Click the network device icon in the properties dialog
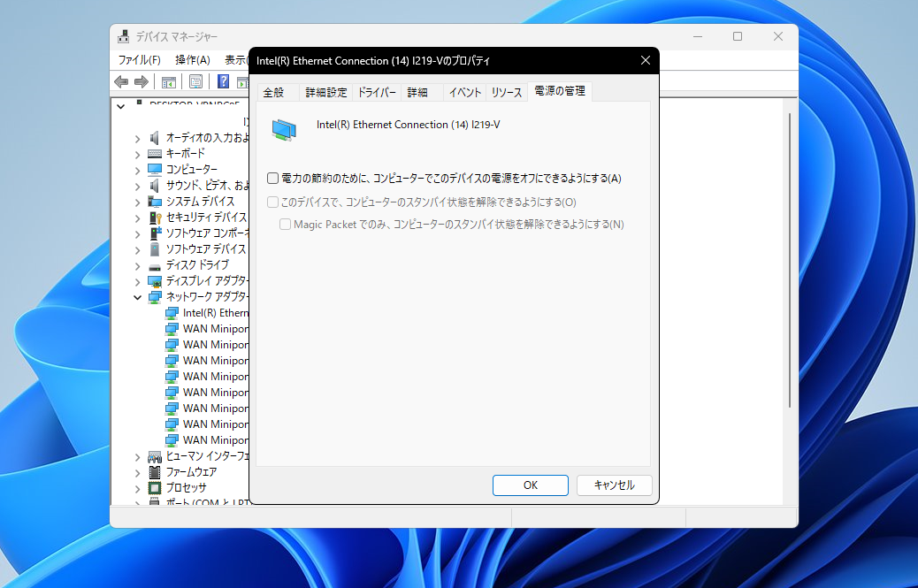The height and width of the screenshot is (588, 918). click(284, 129)
